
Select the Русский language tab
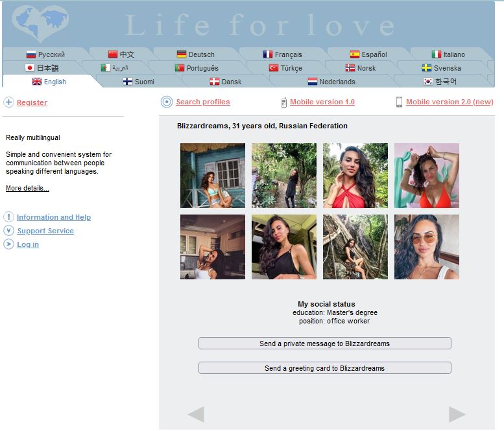[45, 54]
